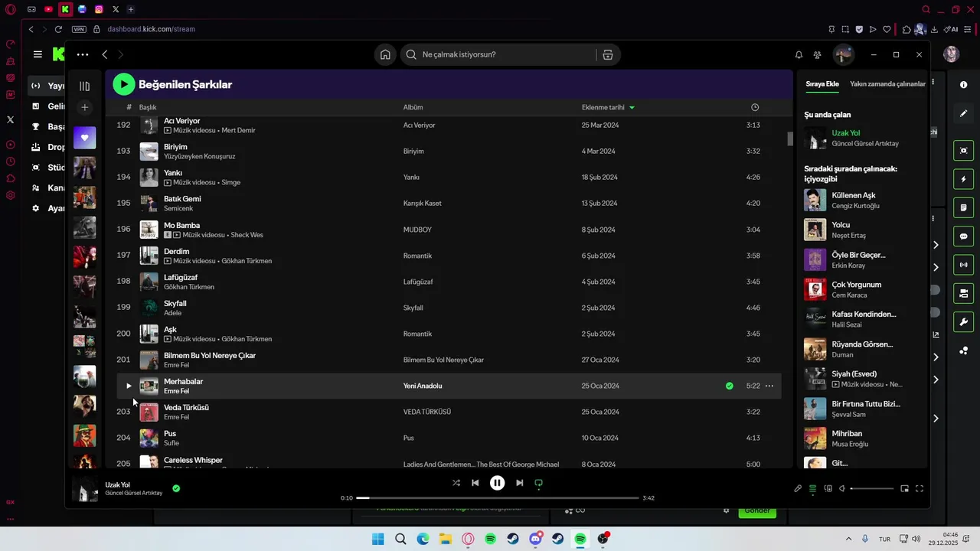Image resolution: width=980 pixels, height=551 pixels.
Task: Open Opera extensions puzzle icon
Action: [906, 29]
